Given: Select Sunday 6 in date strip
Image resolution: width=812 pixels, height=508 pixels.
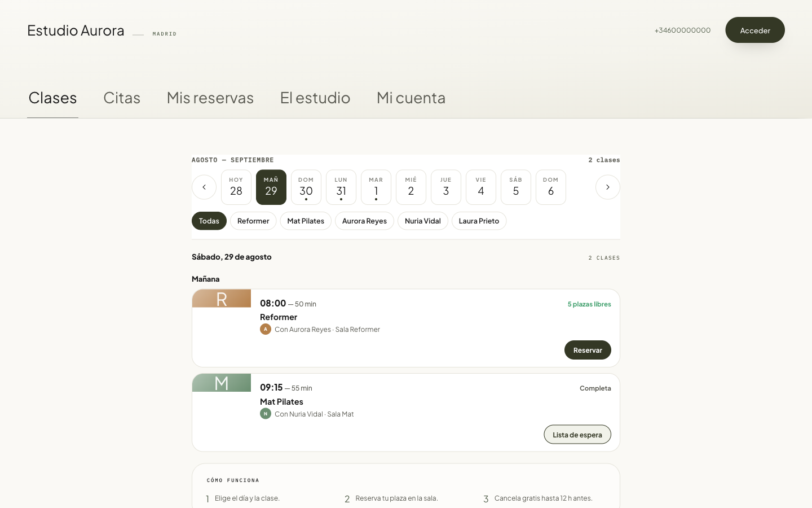Looking at the screenshot, I should click(551, 187).
